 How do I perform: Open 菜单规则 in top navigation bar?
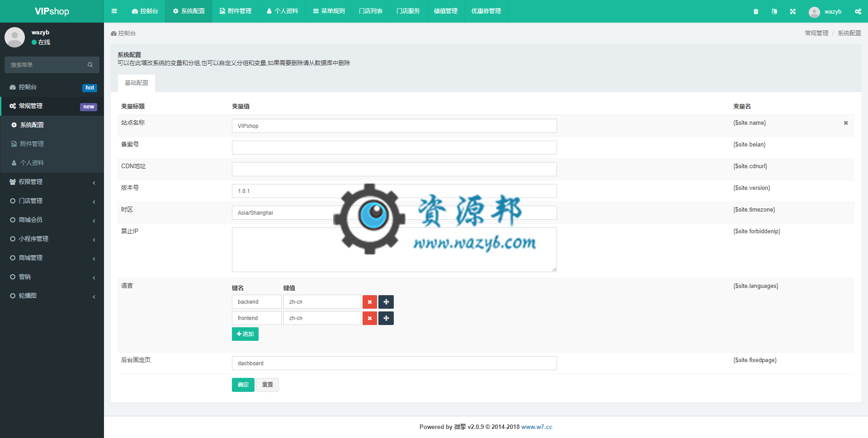click(x=329, y=11)
